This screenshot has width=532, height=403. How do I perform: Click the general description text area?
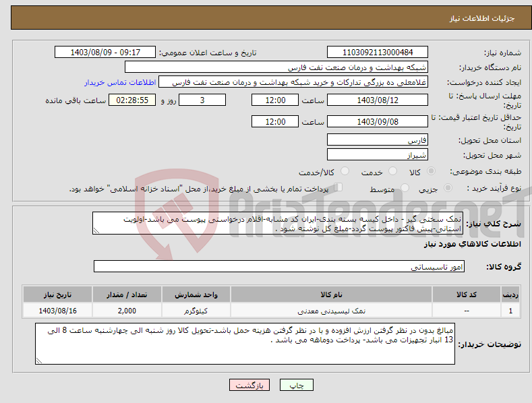click(278, 223)
